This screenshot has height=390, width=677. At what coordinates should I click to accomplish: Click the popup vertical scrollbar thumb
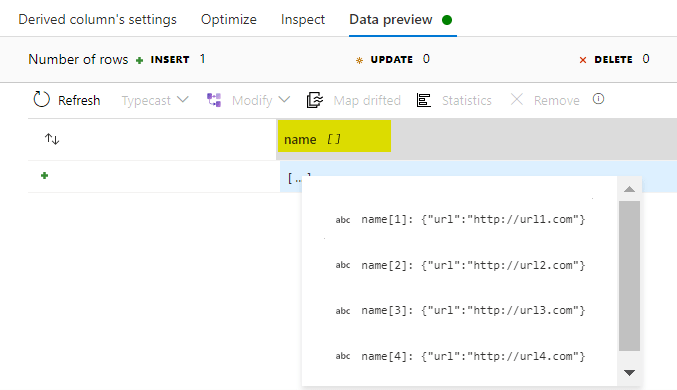tap(629, 276)
